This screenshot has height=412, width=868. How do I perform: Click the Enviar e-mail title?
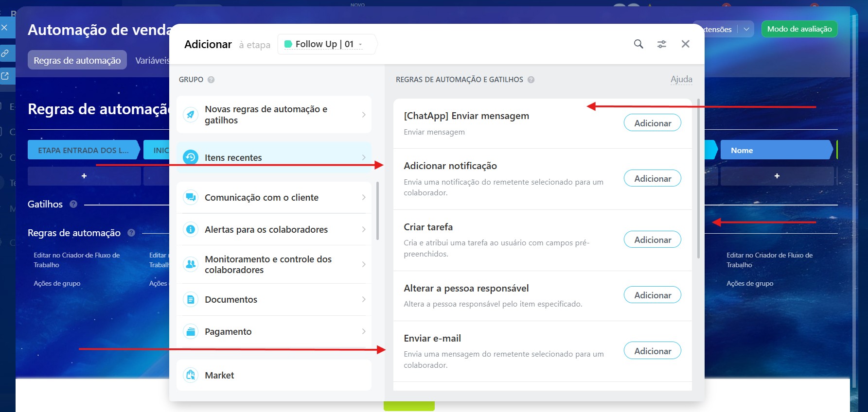tap(432, 338)
